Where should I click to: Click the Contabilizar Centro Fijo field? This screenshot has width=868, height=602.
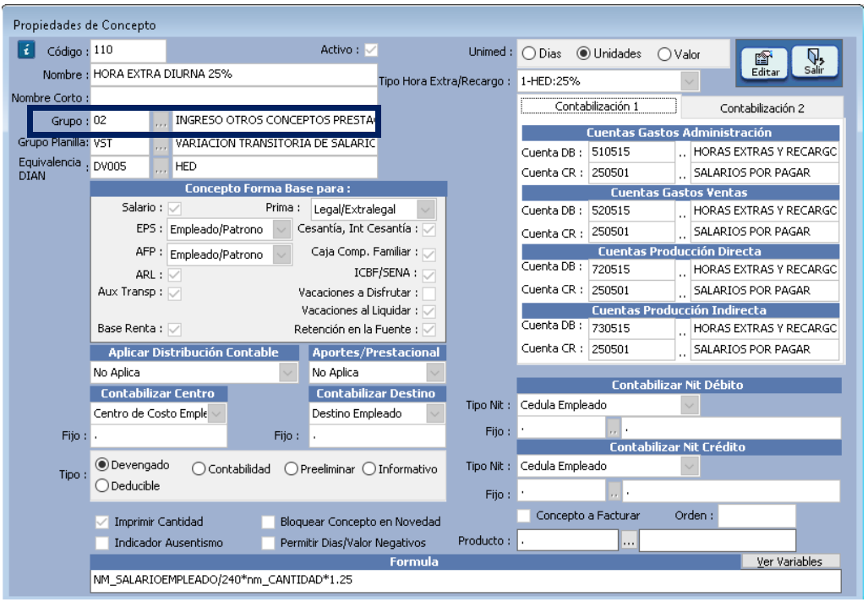coord(159,436)
